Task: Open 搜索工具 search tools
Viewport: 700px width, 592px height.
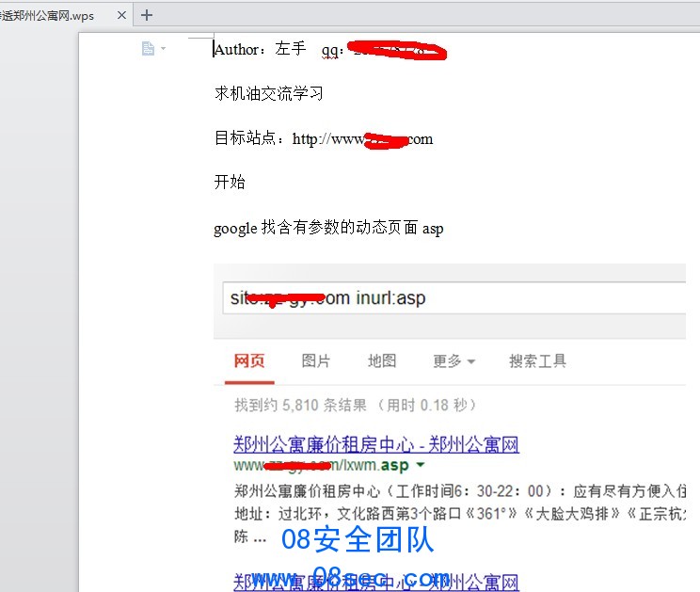Action: 537,360
